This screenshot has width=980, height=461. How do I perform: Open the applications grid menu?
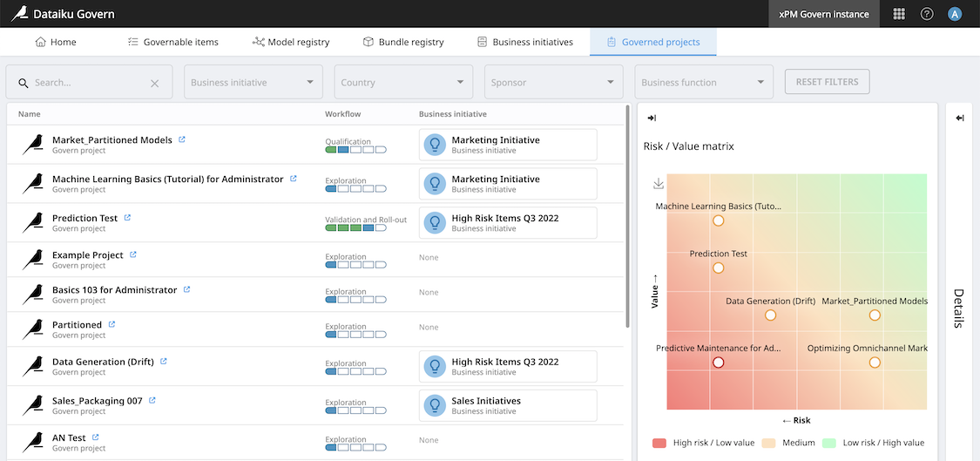899,14
